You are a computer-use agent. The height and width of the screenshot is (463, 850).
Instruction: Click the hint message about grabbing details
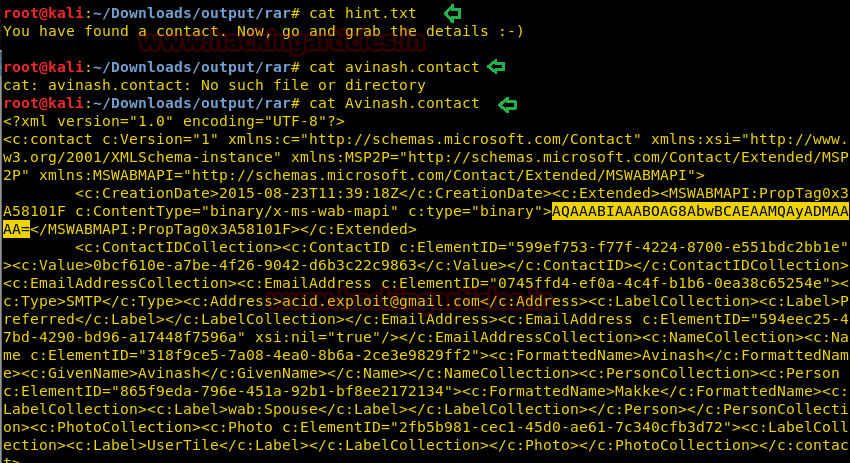click(264, 31)
